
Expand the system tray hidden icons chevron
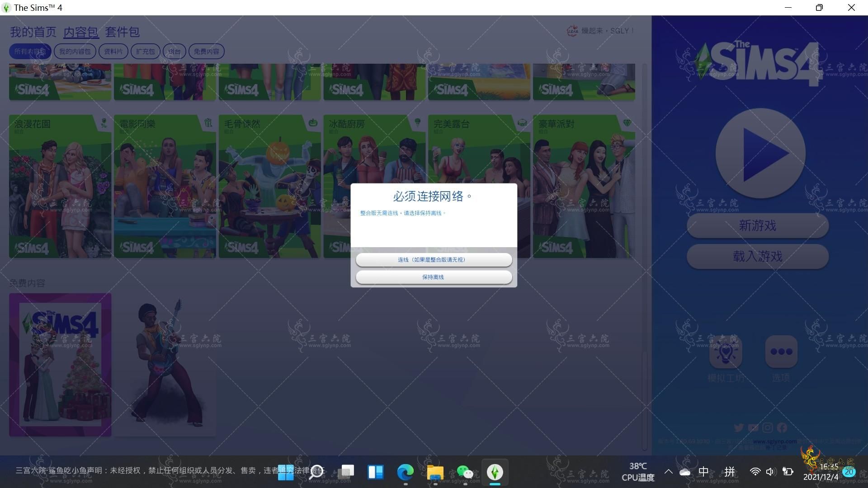(x=669, y=472)
